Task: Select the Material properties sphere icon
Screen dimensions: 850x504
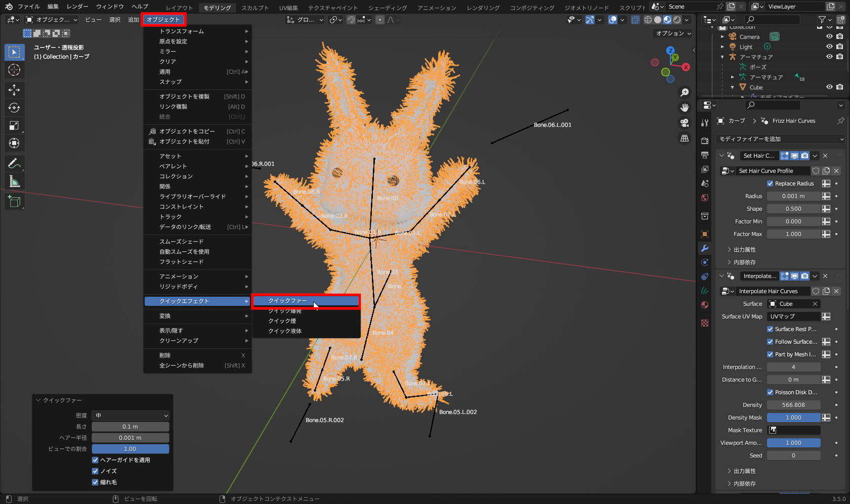Action: [704, 305]
